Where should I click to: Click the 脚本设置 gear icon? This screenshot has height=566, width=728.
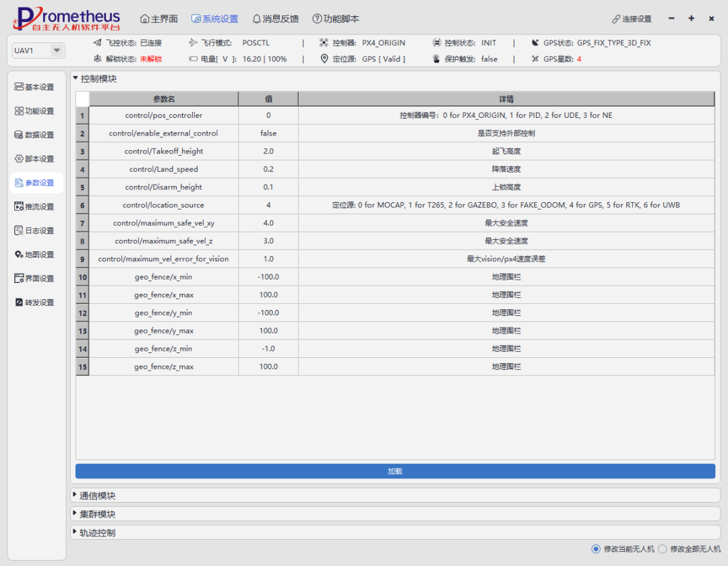coord(19,159)
